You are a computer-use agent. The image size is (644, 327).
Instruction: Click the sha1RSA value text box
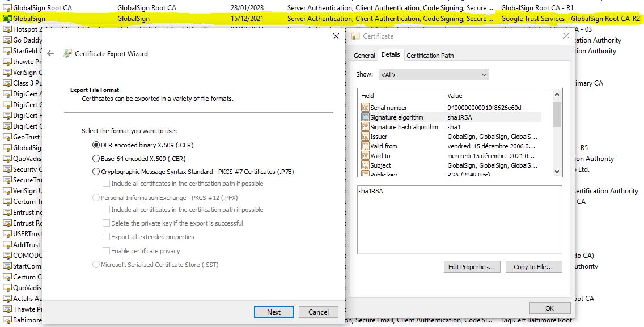[460, 220]
